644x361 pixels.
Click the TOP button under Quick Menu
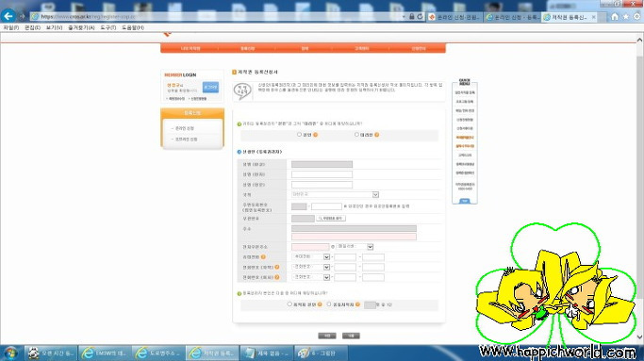465,201
